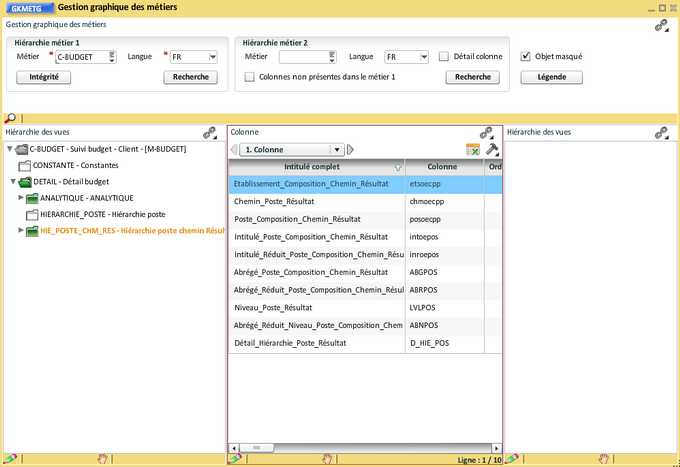Enable the Détail colonne checkbox

pyautogui.click(x=443, y=57)
